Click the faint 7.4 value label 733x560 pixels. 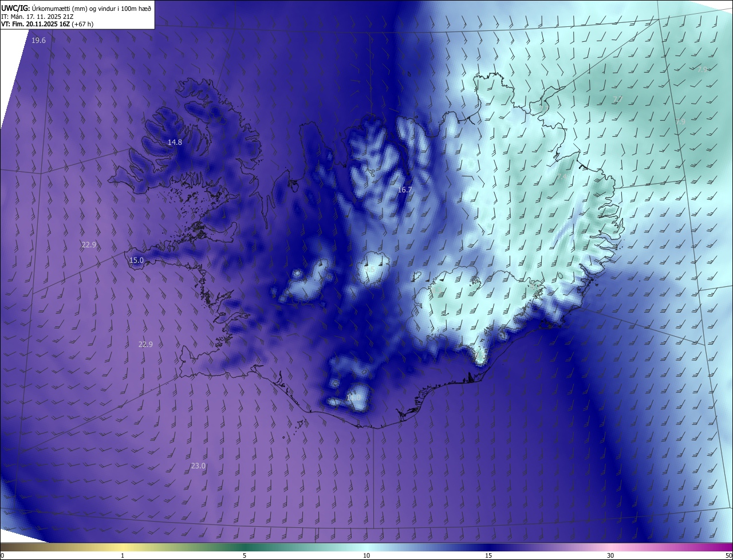(x=562, y=176)
